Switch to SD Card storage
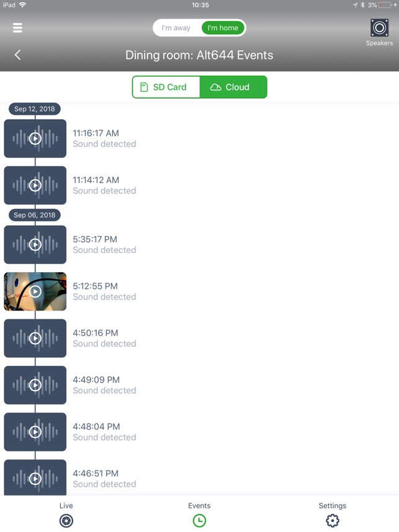 point(166,87)
